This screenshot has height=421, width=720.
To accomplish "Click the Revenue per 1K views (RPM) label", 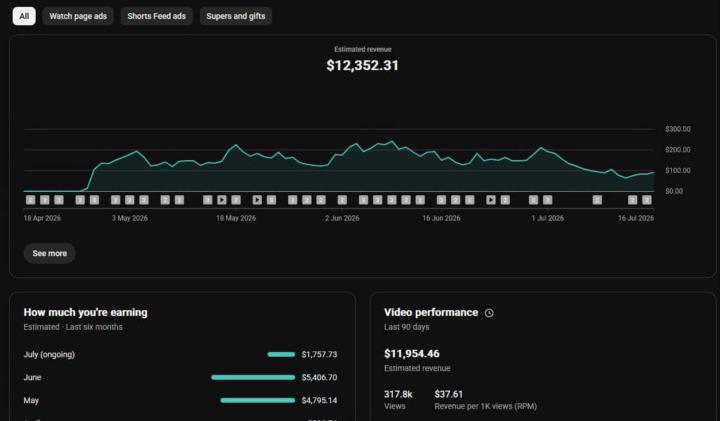I will point(485,406).
